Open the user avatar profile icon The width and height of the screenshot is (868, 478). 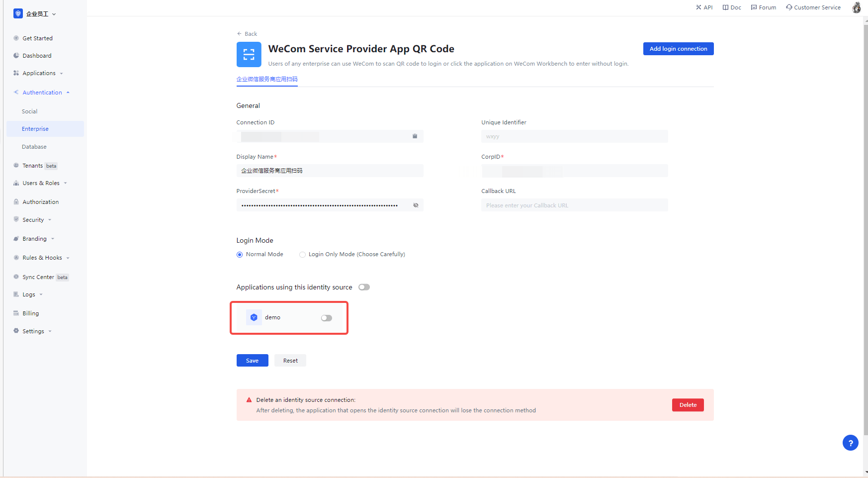857,7
